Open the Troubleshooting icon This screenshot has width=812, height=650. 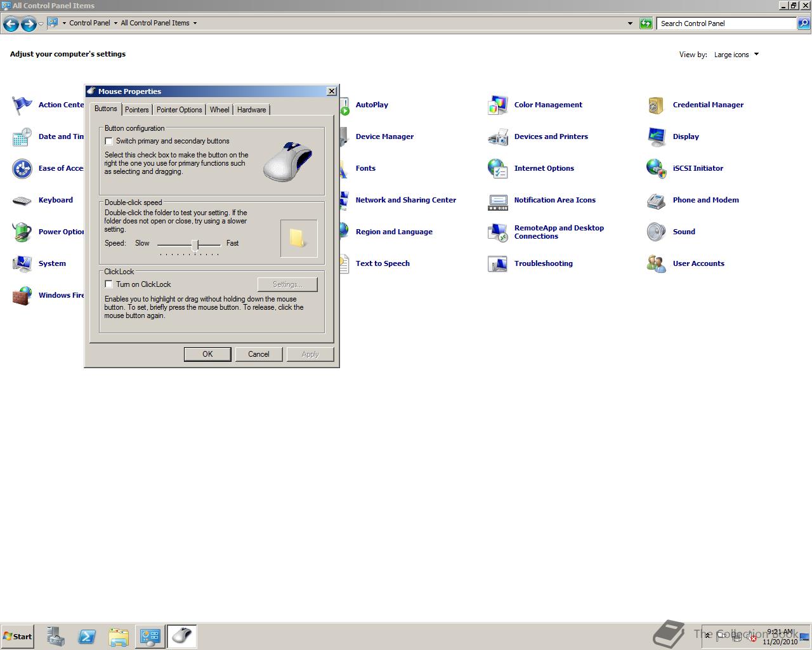(x=498, y=263)
